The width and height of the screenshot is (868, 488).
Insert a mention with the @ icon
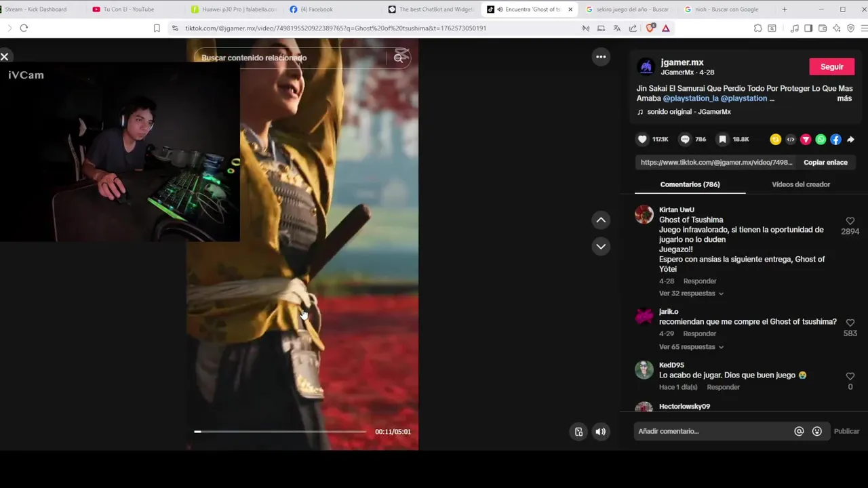[x=799, y=431]
